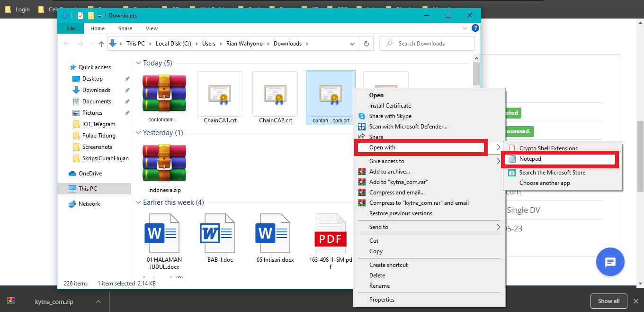Select the indonesia.zip archive icon
The width and height of the screenshot is (644, 312).
point(164,164)
